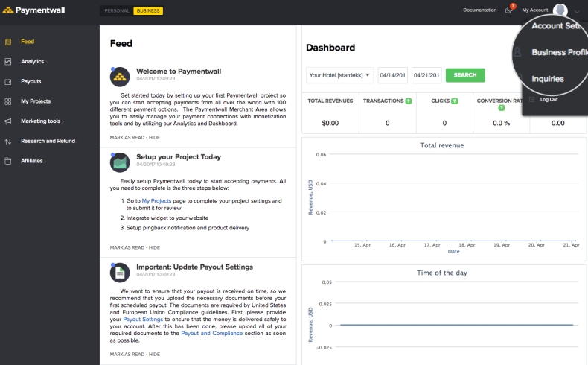Follow the Payout Settings link
The image size is (588, 365).
(x=142, y=319)
